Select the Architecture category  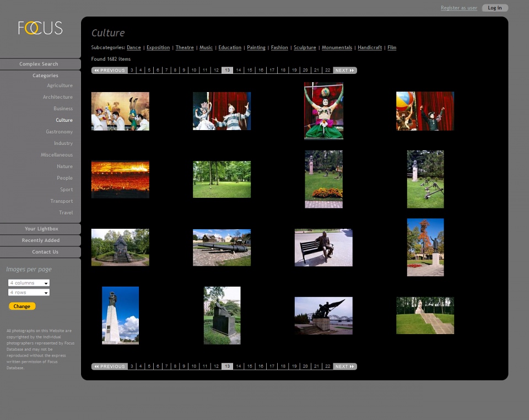[x=57, y=97]
